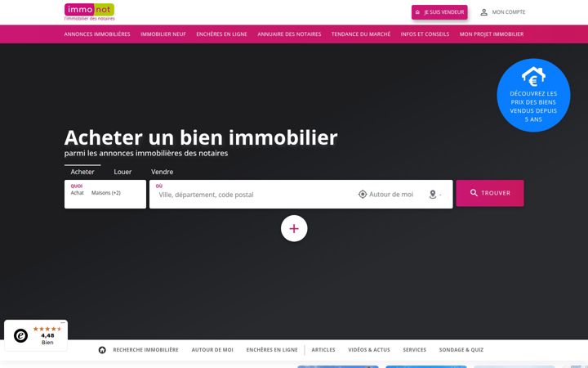Go to Enchères en ligne in bottom bar
The image size is (588, 368).
click(x=272, y=350)
